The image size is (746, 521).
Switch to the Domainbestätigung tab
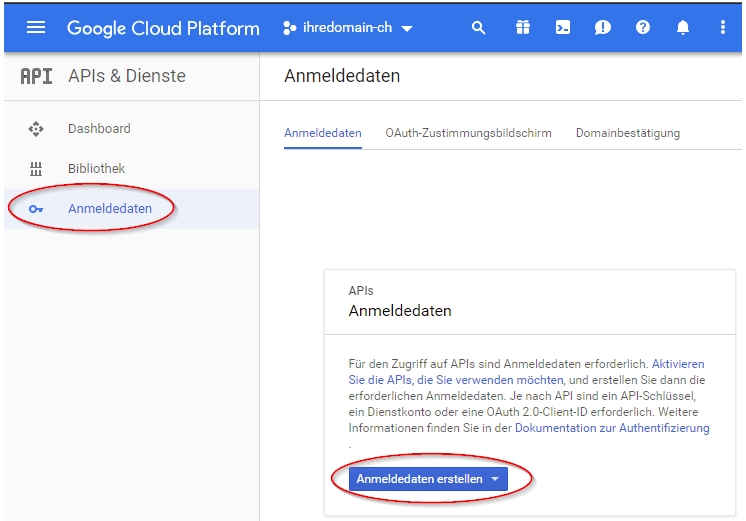coord(628,133)
